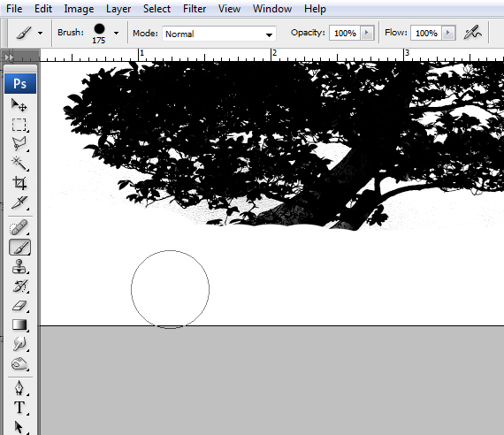Select the Polygonal Lasso tool
504x435 pixels.
click(19, 144)
